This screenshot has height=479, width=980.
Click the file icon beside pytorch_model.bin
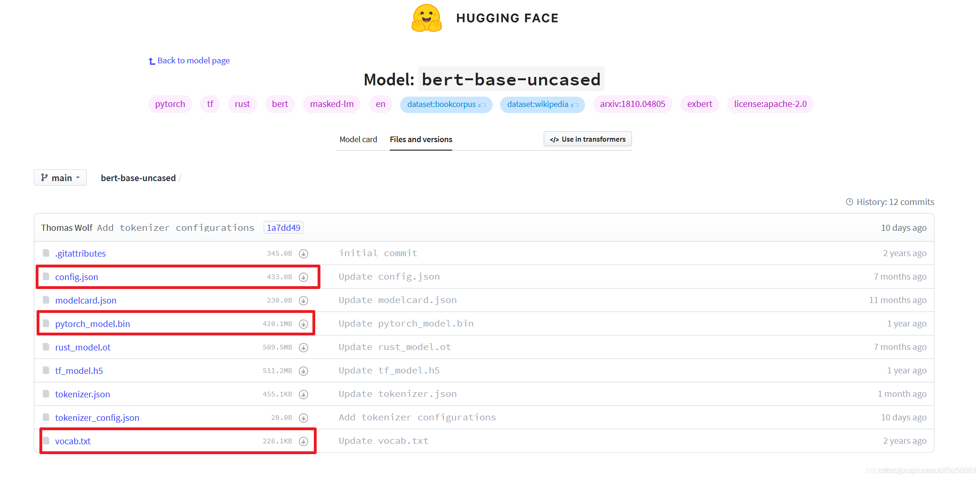coord(46,323)
